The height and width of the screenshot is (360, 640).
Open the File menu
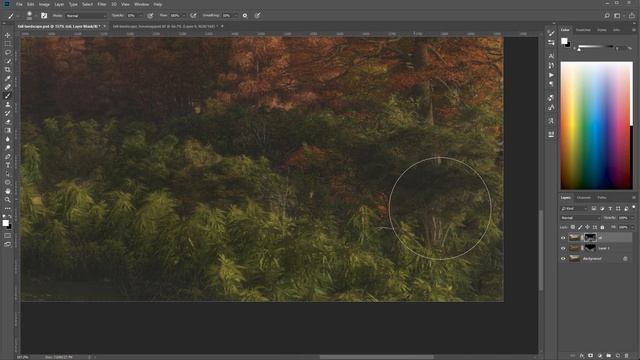click(x=19, y=4)
